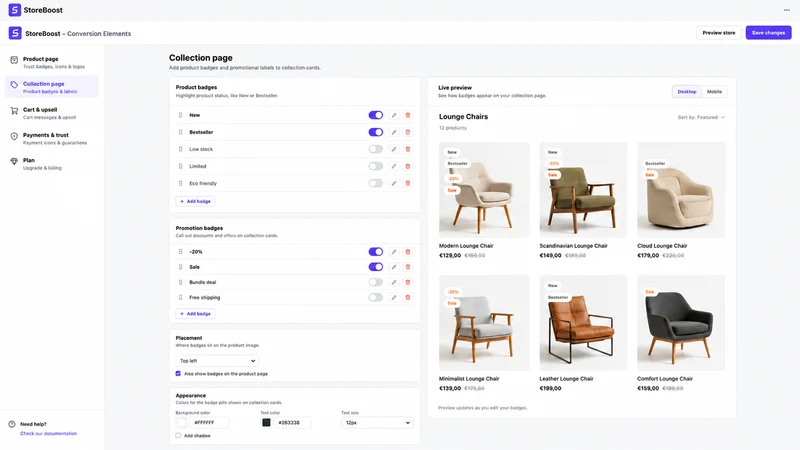This screenshot has width=800, height=450.
Task: Switch preview to Mobile tab
Action: [x=714, y=91]
